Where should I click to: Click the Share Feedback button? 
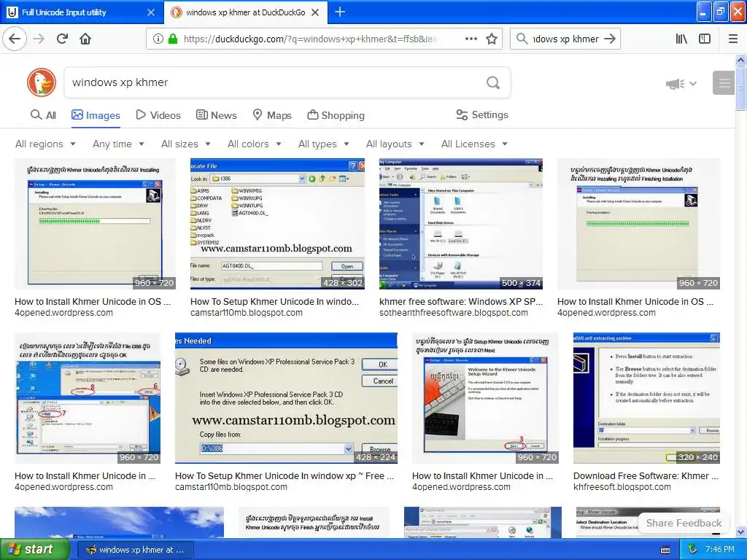(x=684, y=523)
